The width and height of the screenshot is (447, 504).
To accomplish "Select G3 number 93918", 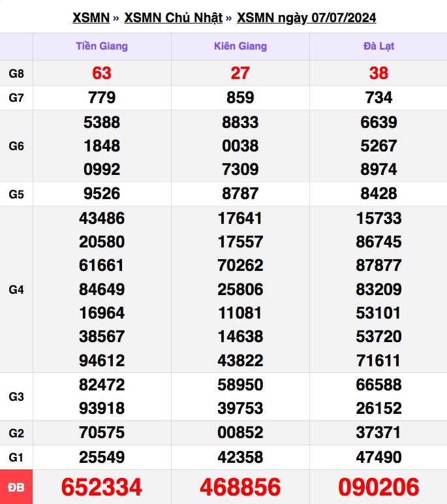I will pyautogui.click(x=102, y=408).
